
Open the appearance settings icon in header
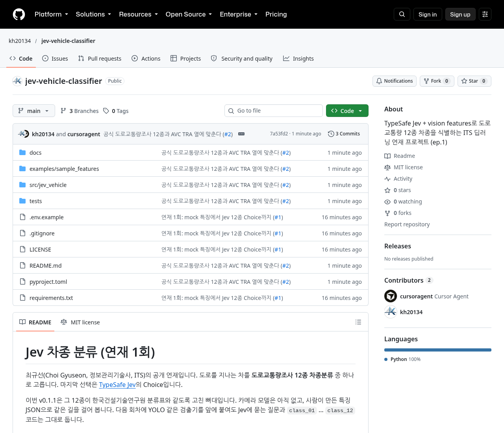(485, 14)
